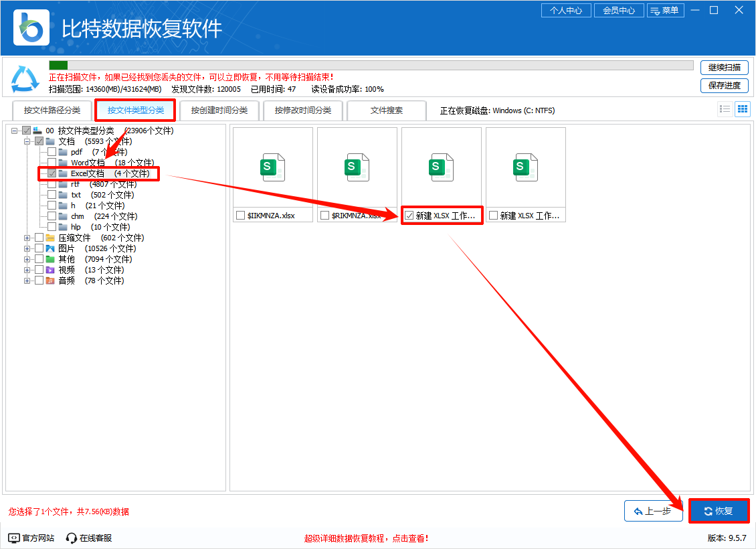Click the 图片 category folder icon

49,248
